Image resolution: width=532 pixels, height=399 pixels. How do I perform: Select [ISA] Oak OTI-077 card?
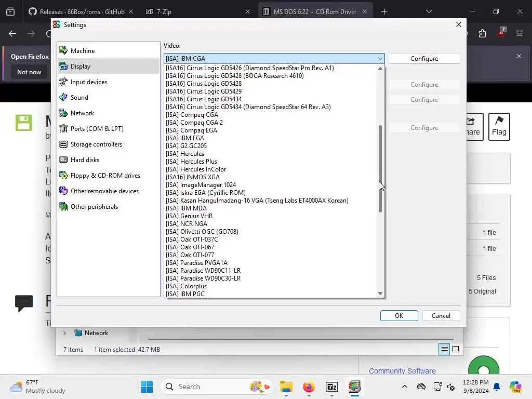270,255
